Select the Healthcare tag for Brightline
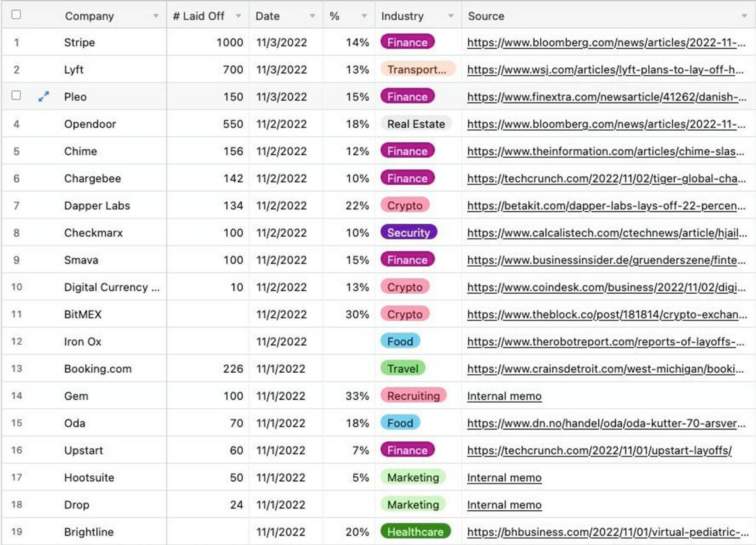Image resolution: width=756 pixels, height=545 pixels. [416, 531]
